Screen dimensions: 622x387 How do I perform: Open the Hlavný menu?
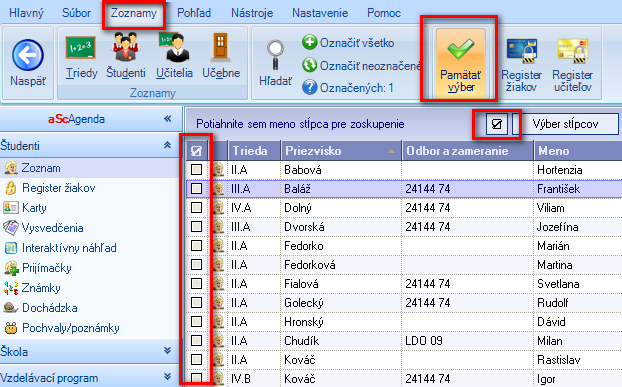[x=26, y=13]
